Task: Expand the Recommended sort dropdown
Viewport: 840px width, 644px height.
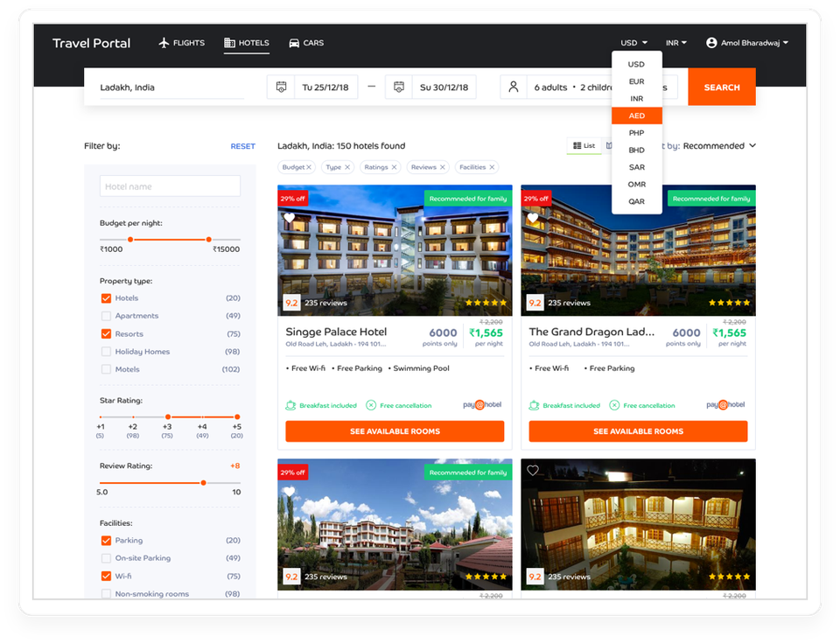Action: click(x=718, y=146)
